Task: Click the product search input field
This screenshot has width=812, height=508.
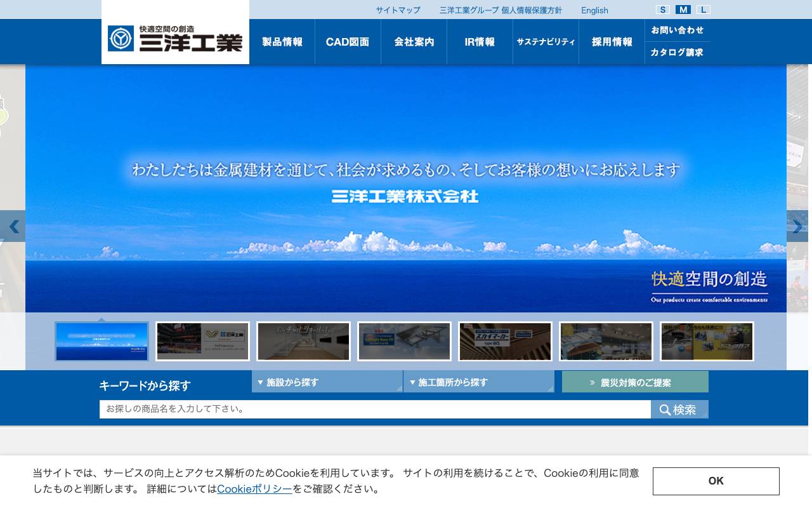Action: tap(374, 409)
